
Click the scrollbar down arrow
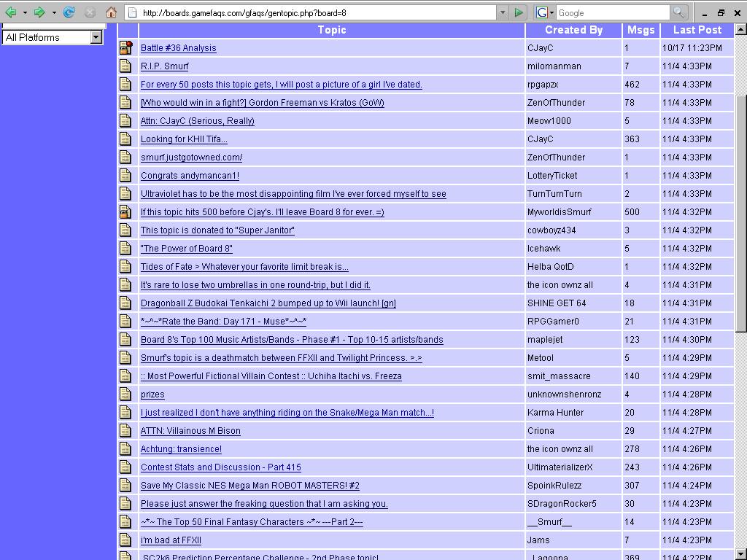(740, 553)
